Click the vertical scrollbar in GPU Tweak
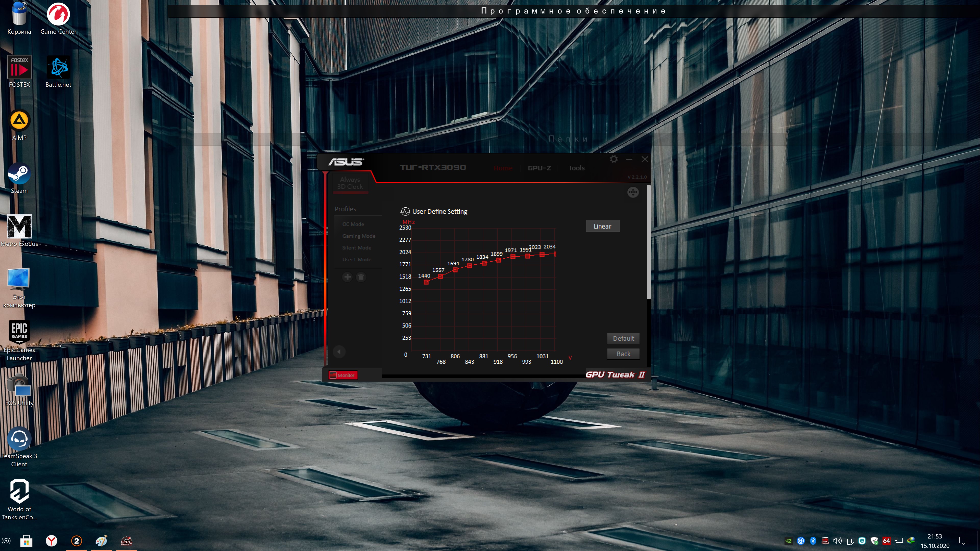This screenshot has width=980, height=551. [x=648, y=242]
